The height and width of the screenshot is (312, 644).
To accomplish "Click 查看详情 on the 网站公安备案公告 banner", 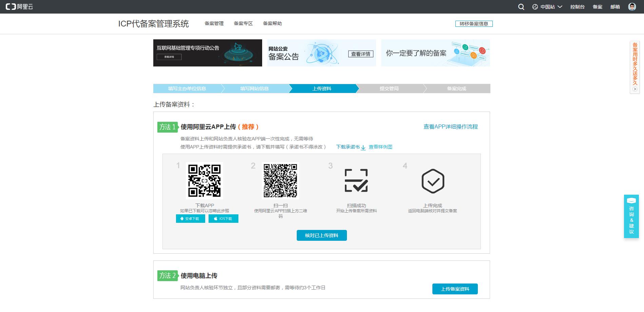I will click(x=361, y=54).
